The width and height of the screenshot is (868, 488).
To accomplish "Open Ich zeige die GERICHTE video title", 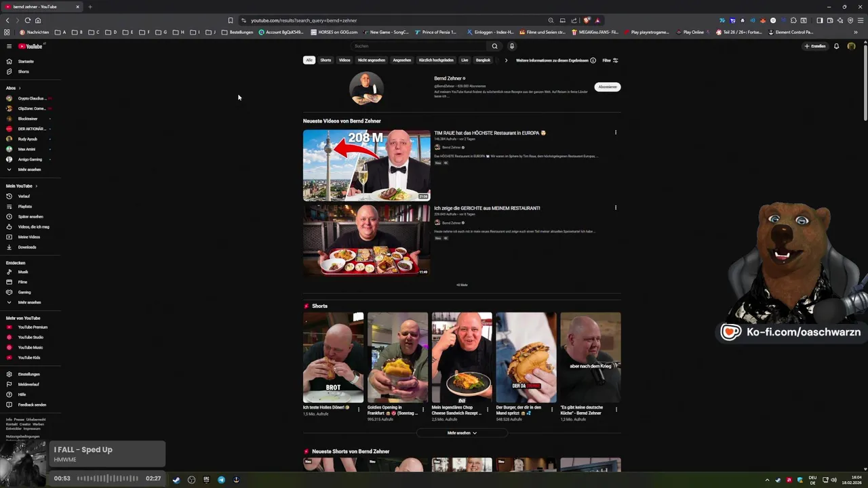I will (487, 208).
